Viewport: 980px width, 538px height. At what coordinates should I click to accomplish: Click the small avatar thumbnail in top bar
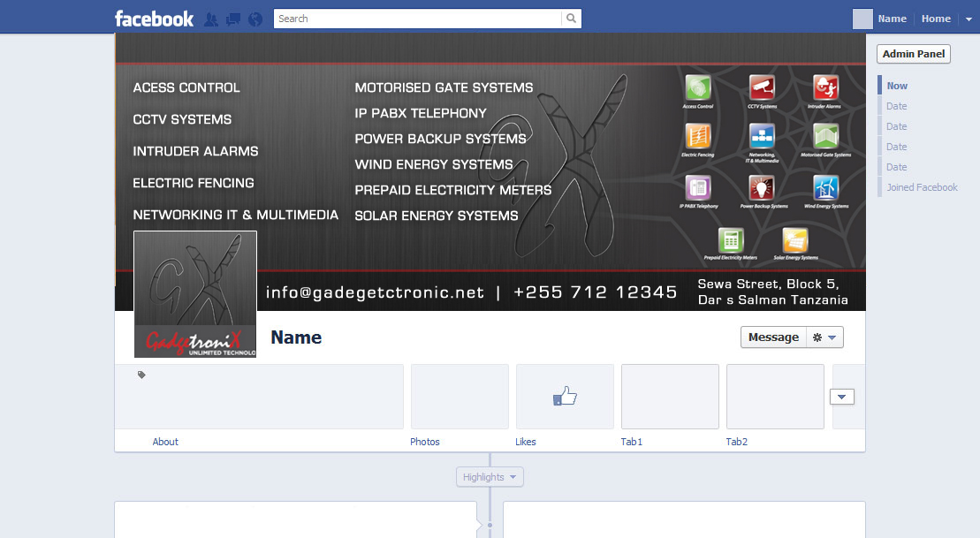click(862, 19)
